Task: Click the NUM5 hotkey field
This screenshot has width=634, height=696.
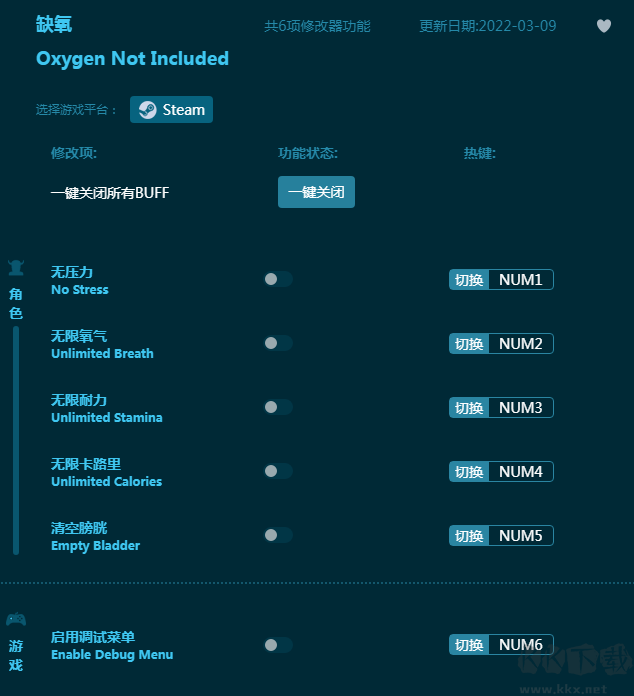Action: click(x=521, y=535)
